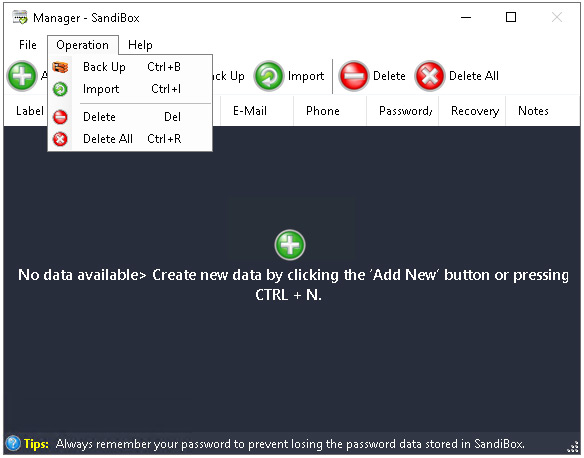Click the central green plus add icon
Screen dimensions: 584x458
(x=290, y=245)
